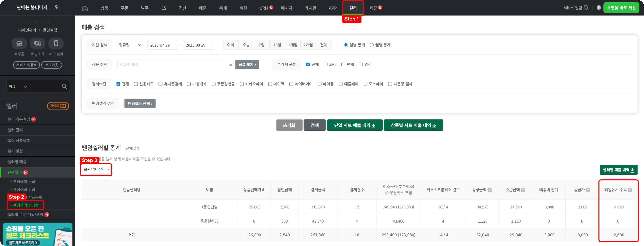The image size is (644, 246).
Task: Download 셀러별 매출 내역
Action: (618, 170)
